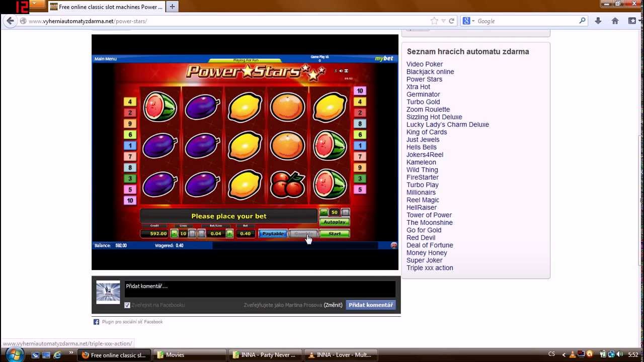Go back using the browser back arrow

10,21
